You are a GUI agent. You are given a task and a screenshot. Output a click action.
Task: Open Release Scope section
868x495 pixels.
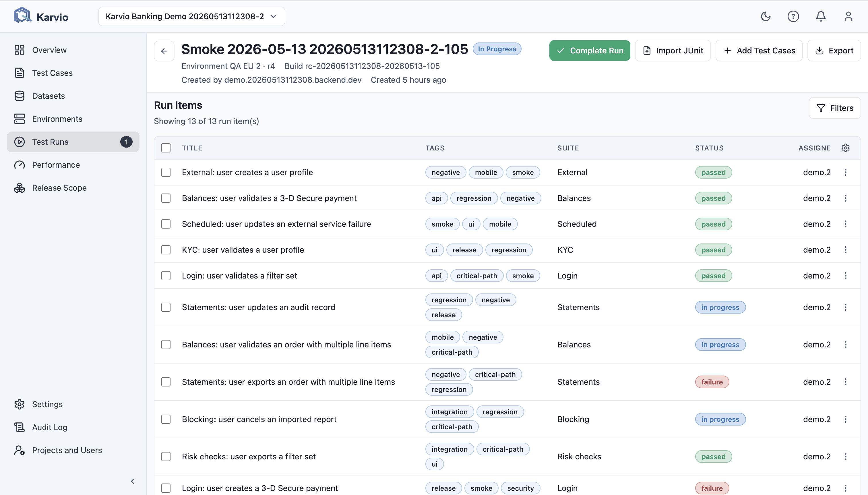click(x=73, y=188)
